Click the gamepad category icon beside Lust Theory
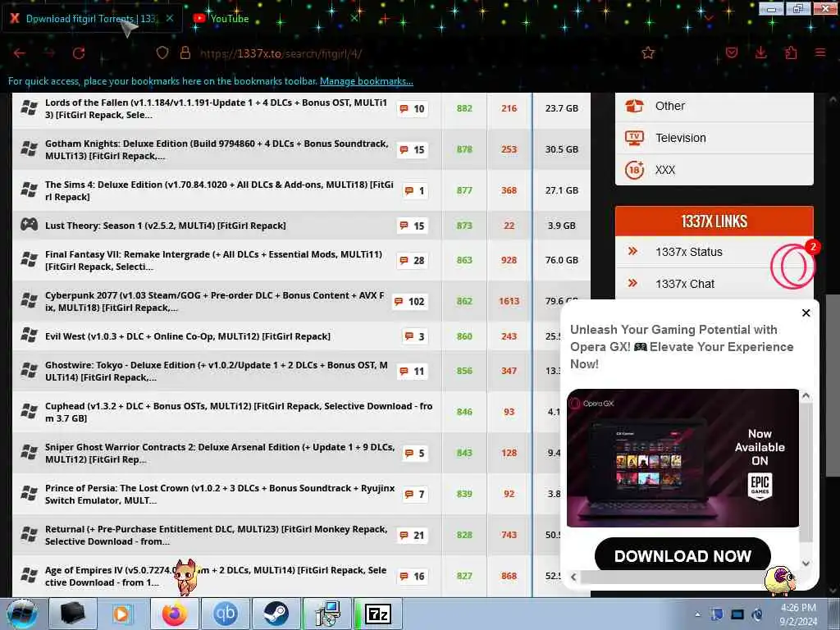The height and width of the screenshot is (630, 840). coord(29,225)
